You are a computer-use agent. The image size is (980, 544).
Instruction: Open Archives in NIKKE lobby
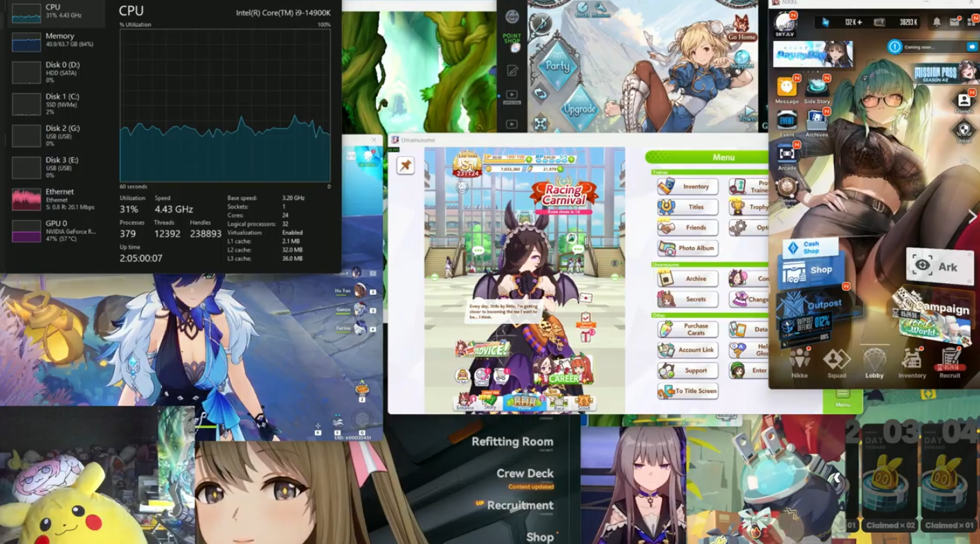pyautogui.click(x=817, y=123)
